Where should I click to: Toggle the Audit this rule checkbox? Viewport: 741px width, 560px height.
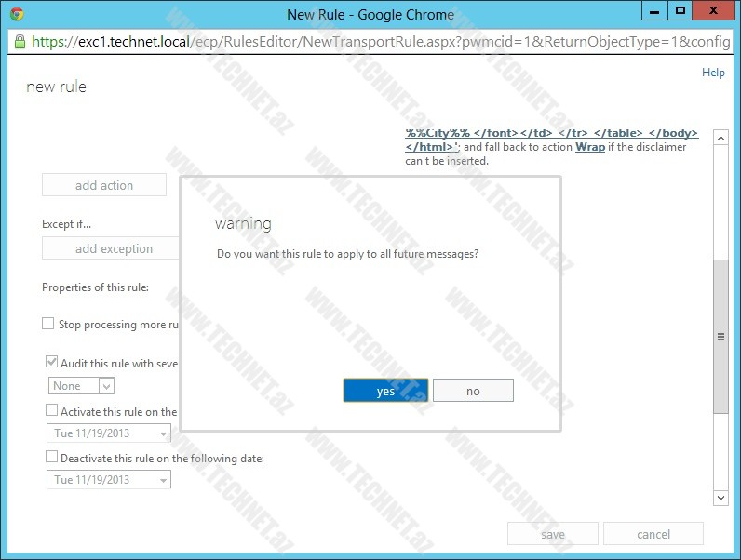[52, 363]
